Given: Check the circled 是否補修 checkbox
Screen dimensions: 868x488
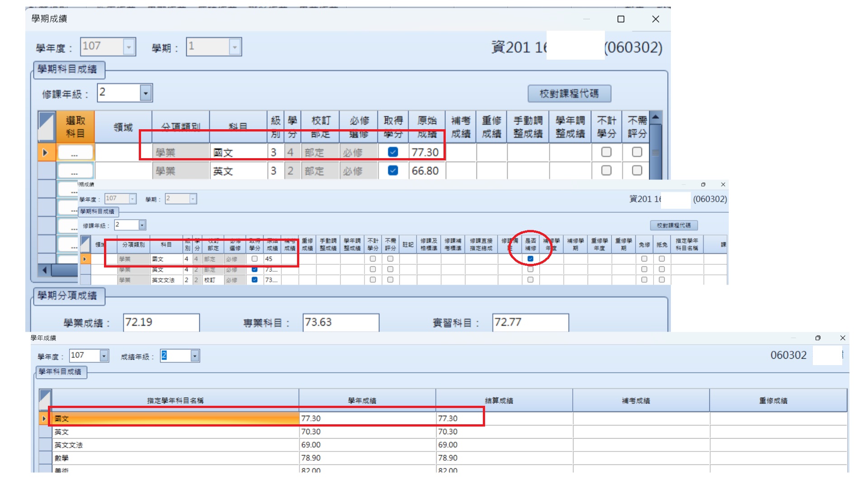Looking at the screenshot, I should 530,259.
